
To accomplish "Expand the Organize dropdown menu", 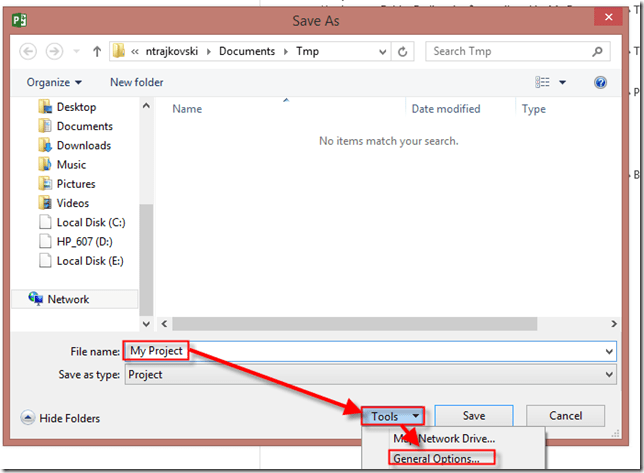I will tap(54, 82).
